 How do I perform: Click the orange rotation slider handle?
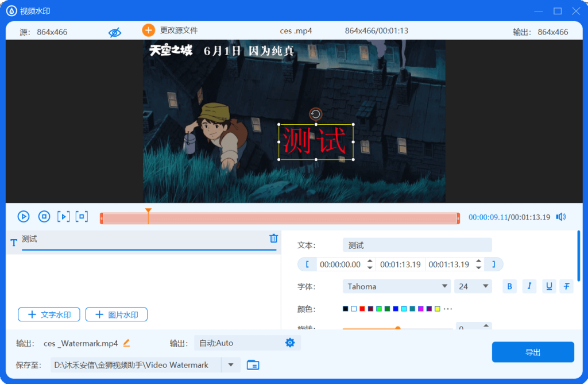click(x=397, y=328)
